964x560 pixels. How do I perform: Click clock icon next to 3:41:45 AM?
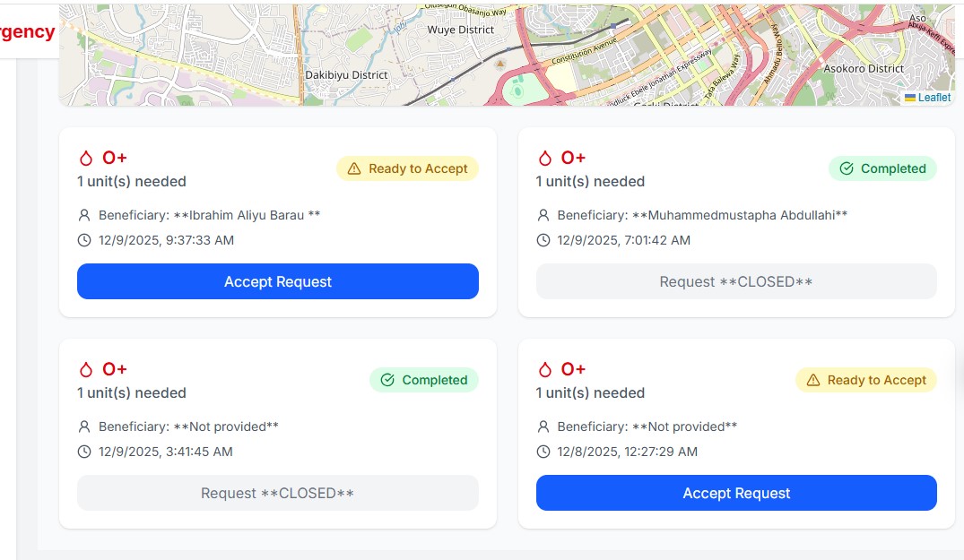tap(85, 452)
